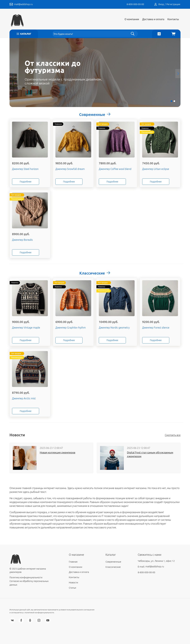Open the КАТАЛОГ hamburger menu

(24, 34)
